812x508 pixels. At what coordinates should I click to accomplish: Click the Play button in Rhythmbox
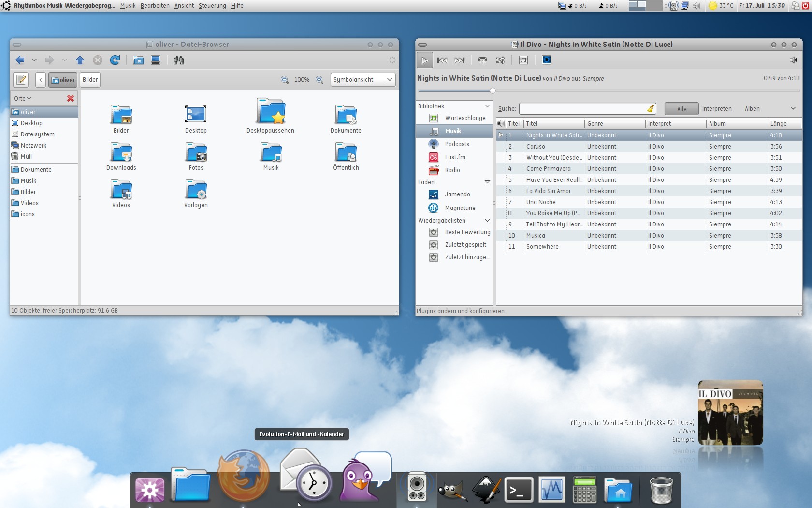point(424,60)
